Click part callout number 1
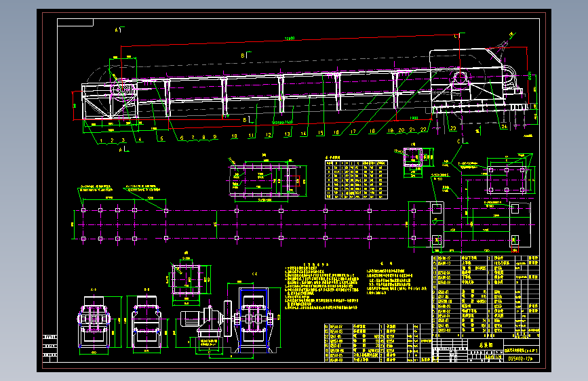 [x=101, y=141]
